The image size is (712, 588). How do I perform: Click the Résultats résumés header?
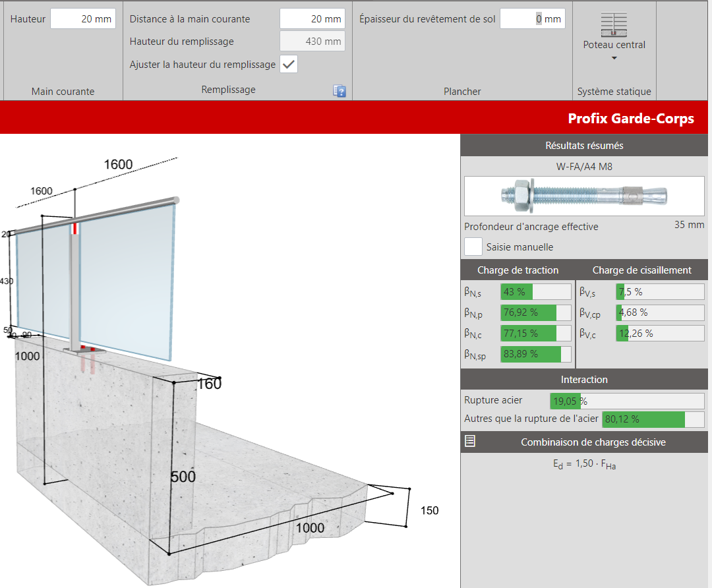(584, 145)
